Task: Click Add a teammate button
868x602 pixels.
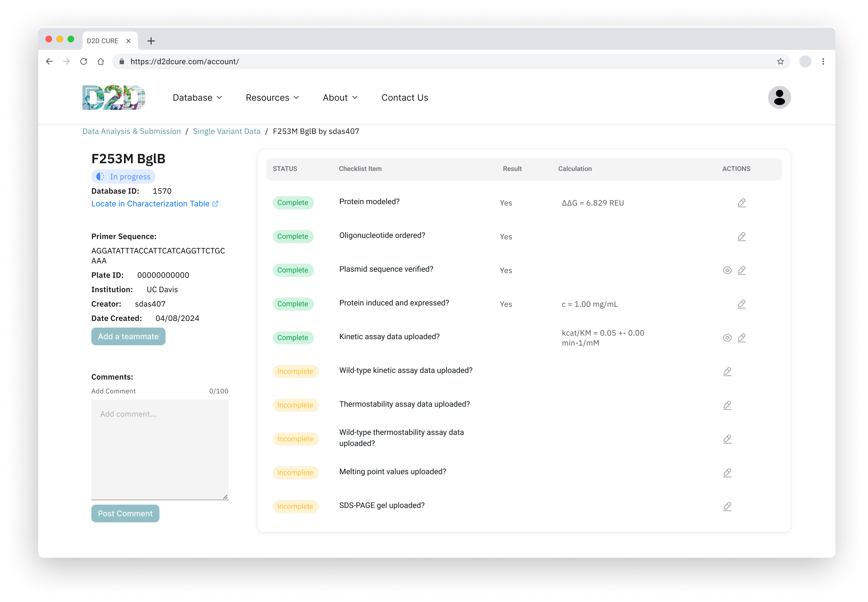Action: [128, 336]
